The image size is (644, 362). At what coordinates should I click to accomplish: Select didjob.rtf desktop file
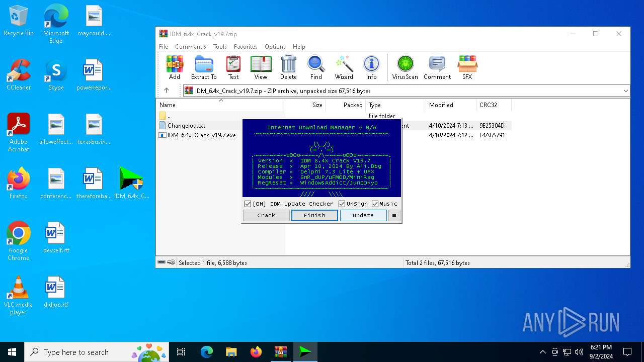(56, 292)
